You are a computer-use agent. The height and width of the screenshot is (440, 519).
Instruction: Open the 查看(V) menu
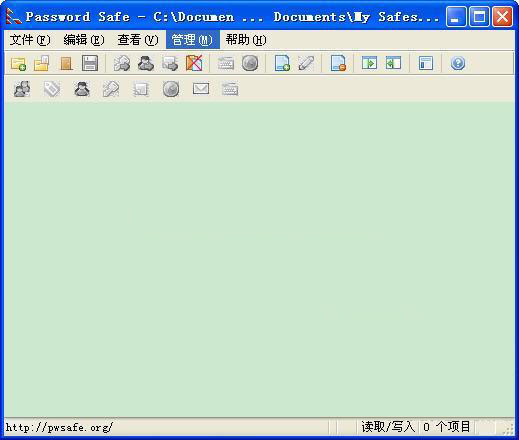point(138,40)
